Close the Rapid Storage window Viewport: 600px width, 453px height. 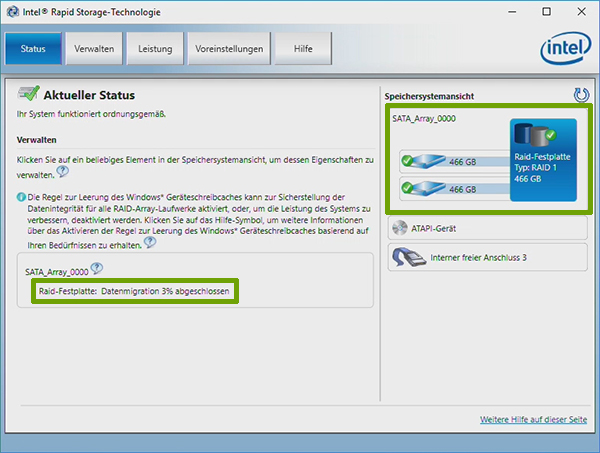pos(582,12)
